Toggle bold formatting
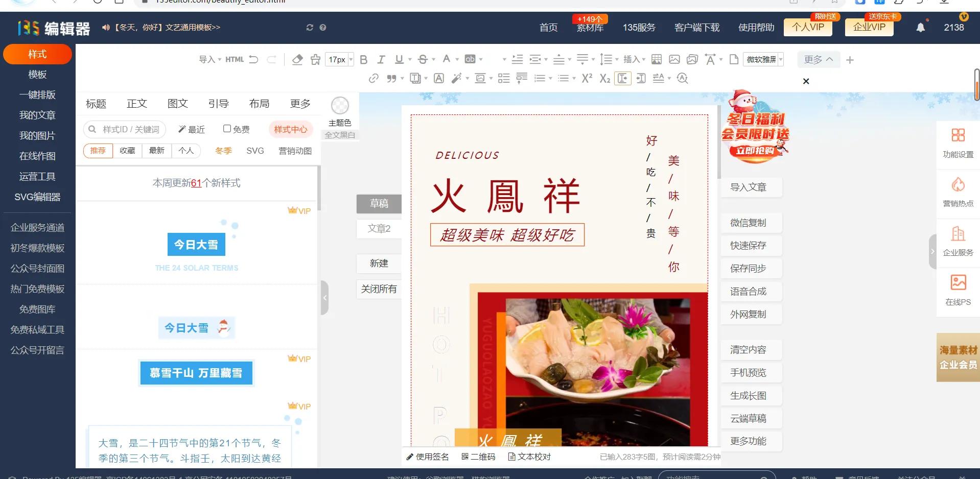The image size is (980, 479). [x=363, y=59]
